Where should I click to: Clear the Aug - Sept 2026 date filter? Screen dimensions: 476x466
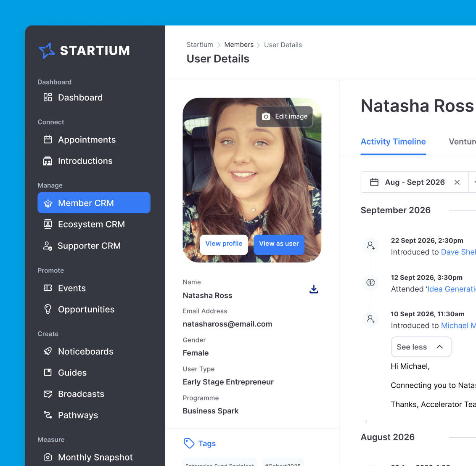457,182
